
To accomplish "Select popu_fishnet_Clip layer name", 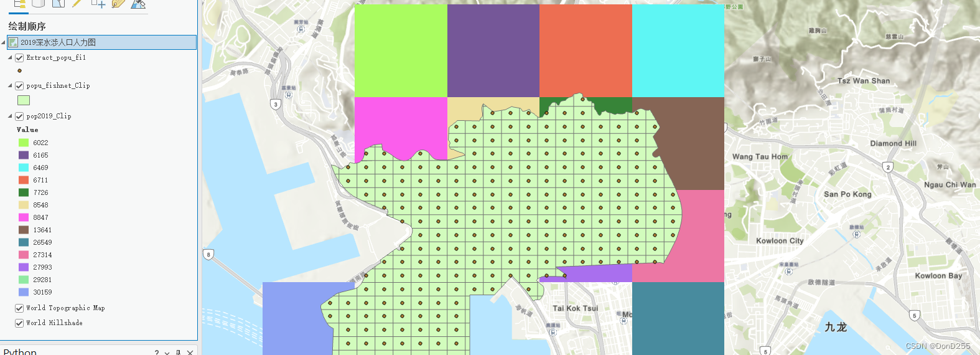I will (58, 85).
